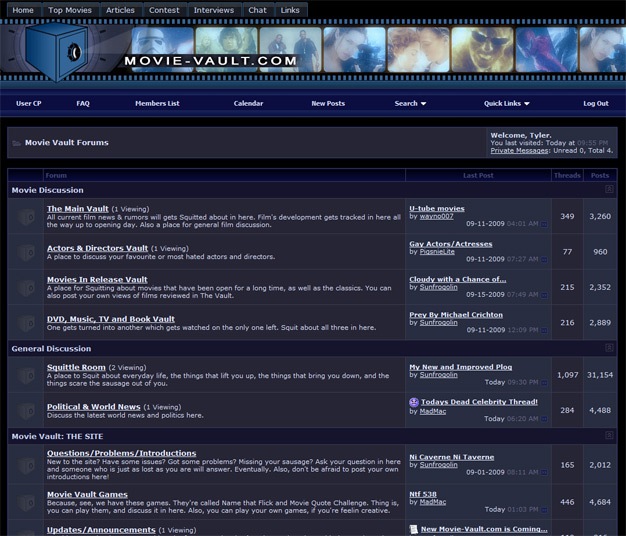Open Movie Vault Games forum
The height and width of the screenshot is (536, 626).
(x=87, y=494)
